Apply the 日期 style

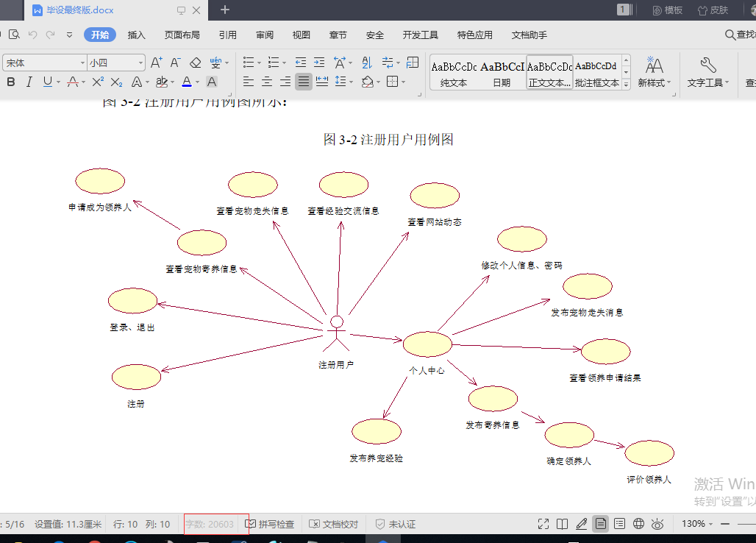click(502, 73)
